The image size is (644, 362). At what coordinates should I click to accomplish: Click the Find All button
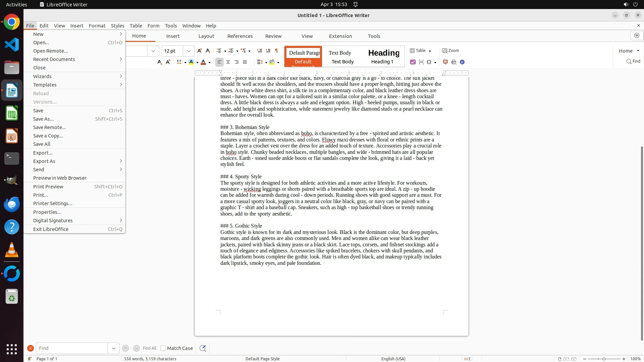(x=150, y=348)
